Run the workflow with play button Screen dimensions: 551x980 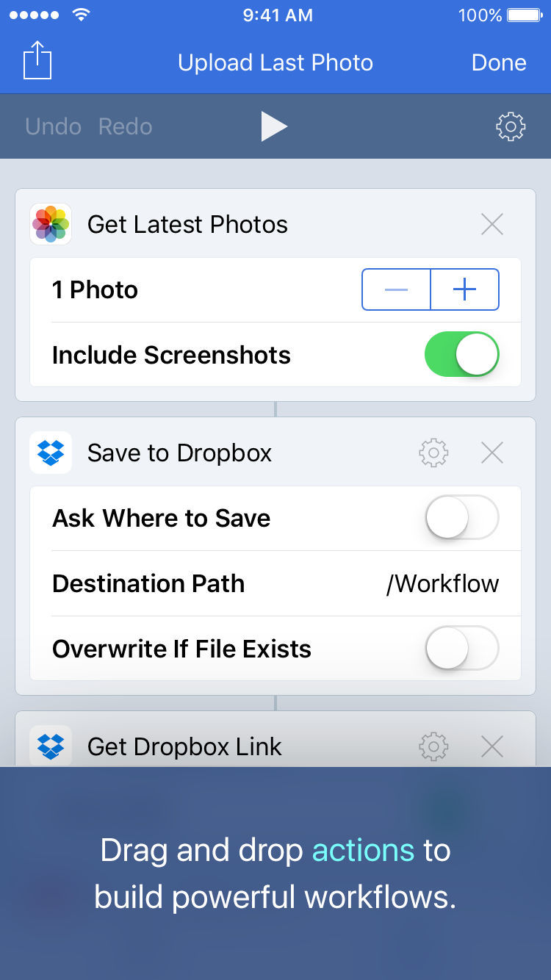tap(274, 126)
